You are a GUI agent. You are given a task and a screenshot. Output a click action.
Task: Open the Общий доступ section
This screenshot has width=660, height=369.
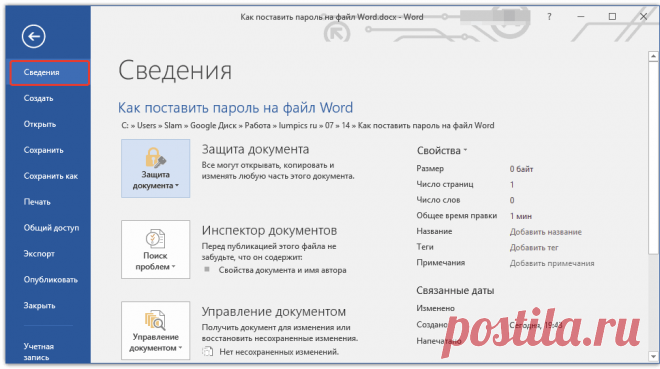(51, 228)
